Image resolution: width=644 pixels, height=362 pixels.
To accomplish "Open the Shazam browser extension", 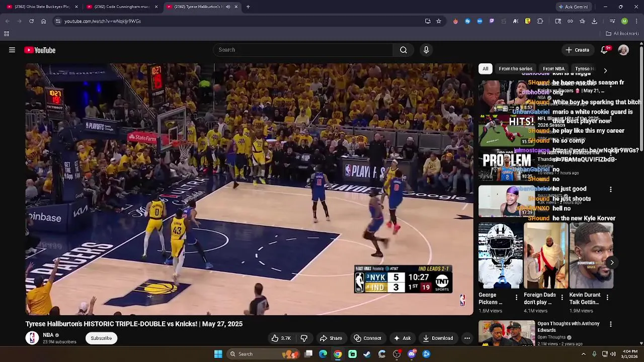I will tap(467, 21).
